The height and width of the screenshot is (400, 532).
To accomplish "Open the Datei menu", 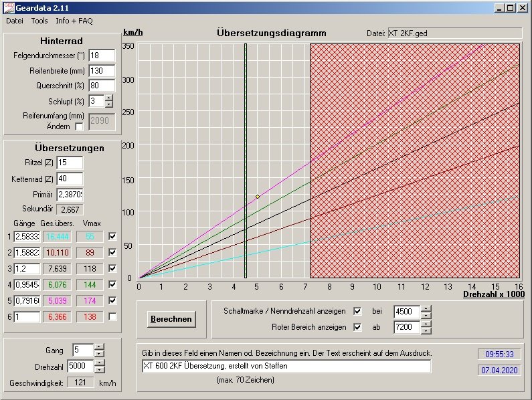I will (x=15, y=21).
